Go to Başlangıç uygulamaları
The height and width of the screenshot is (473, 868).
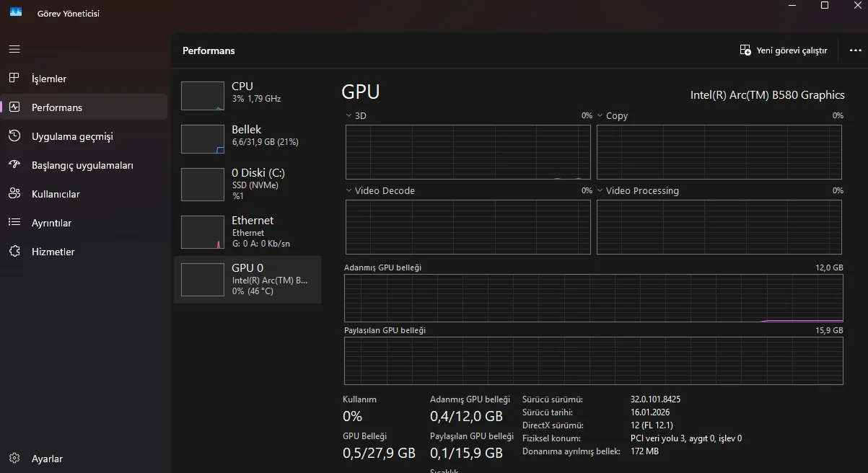pos(84,164)
